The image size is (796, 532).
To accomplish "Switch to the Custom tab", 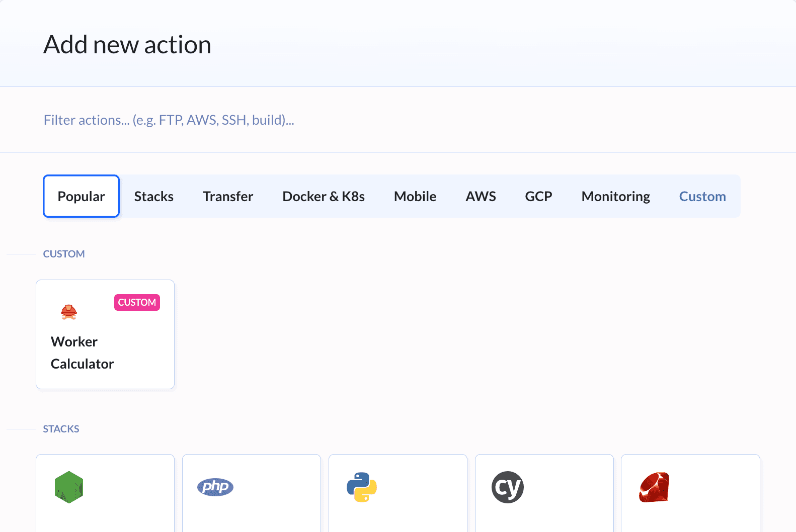I will [x=702, y=196].
